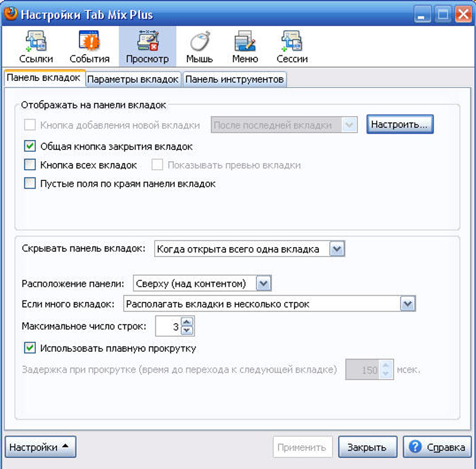Switch to Панель инструментов tab
This screenshot has height=469, width=476.
tap(234, 79)
